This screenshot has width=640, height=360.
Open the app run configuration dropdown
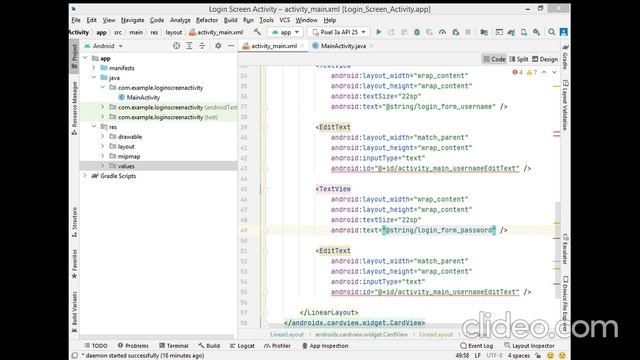point(285,32)
